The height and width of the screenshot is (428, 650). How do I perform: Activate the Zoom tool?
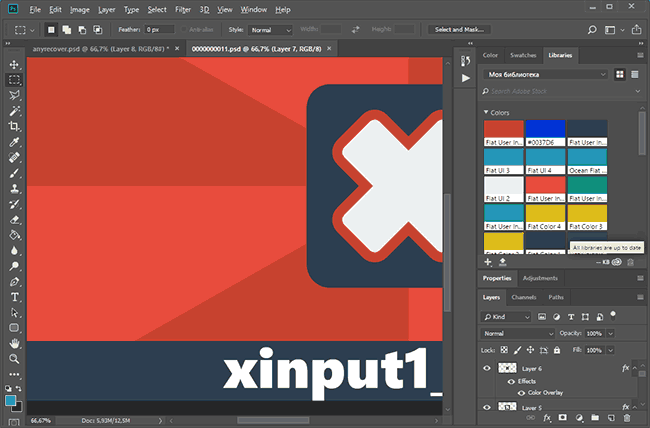coord(15,358)
